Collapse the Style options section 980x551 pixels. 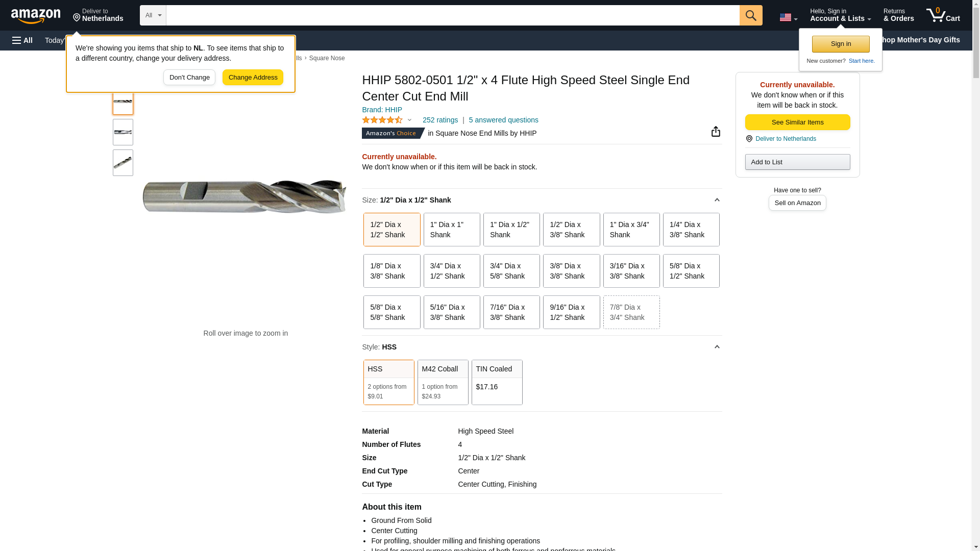[x=717, y=347]
